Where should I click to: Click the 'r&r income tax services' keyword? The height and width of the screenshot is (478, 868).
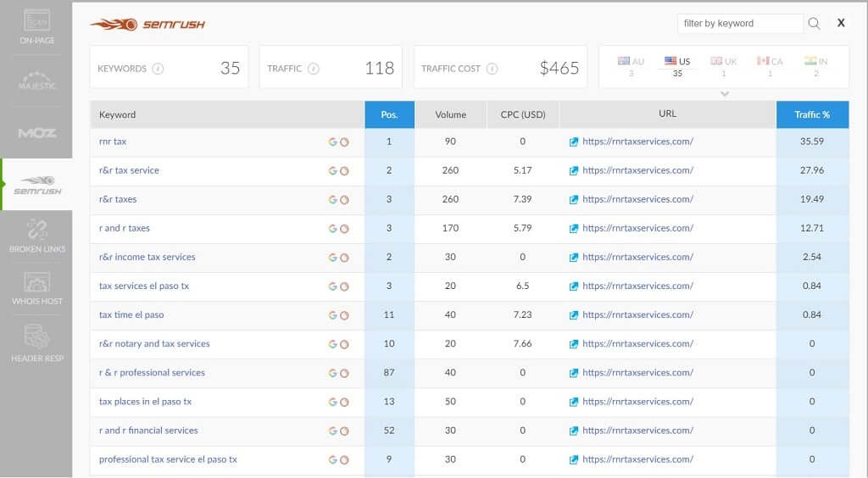click(147, 257)
